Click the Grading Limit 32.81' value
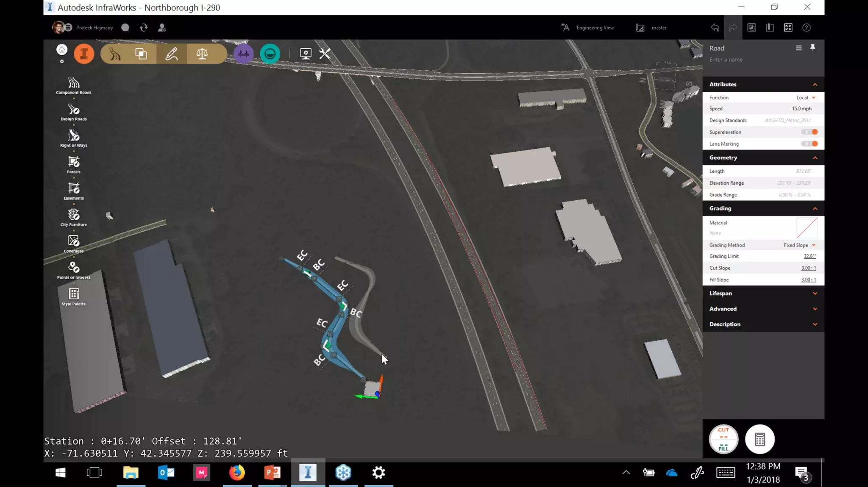The image size is (868, 487). click(810, 256)
